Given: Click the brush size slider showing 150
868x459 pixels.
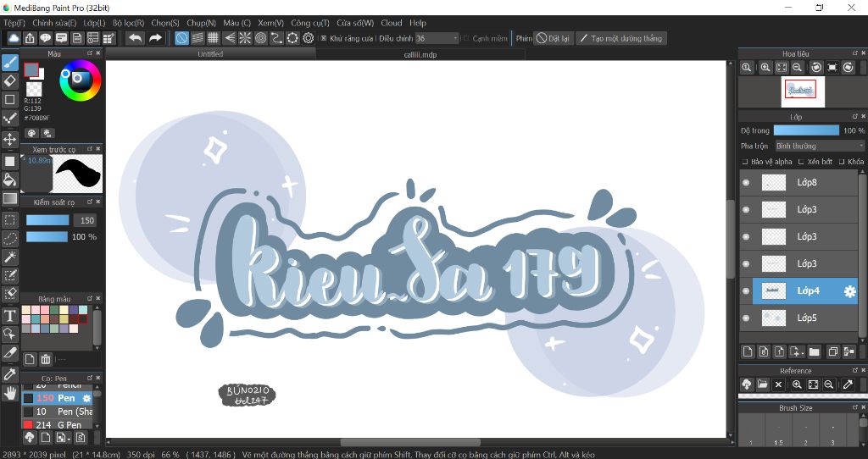Looking at the screenshot, I should click(x=47, y=220).
